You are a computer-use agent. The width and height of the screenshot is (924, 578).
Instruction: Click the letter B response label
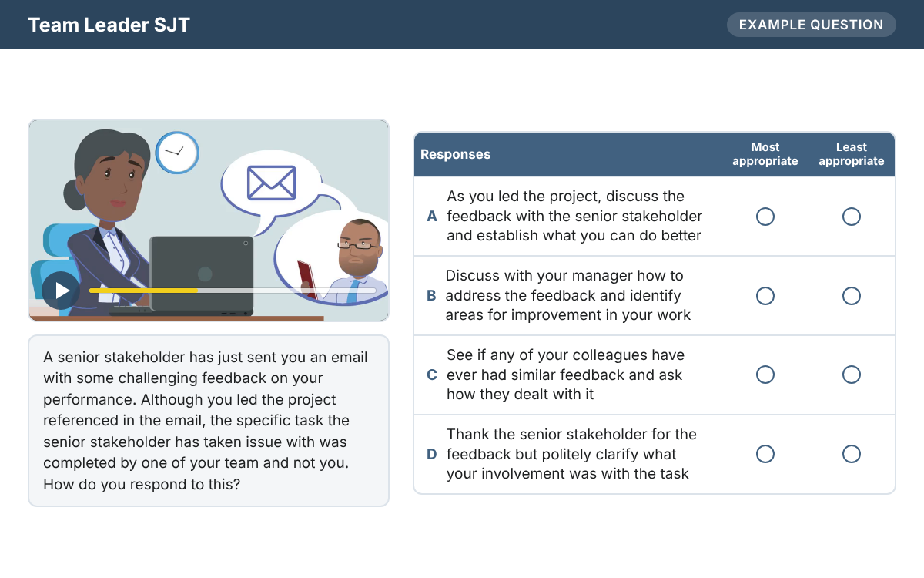tap(431, 296)
